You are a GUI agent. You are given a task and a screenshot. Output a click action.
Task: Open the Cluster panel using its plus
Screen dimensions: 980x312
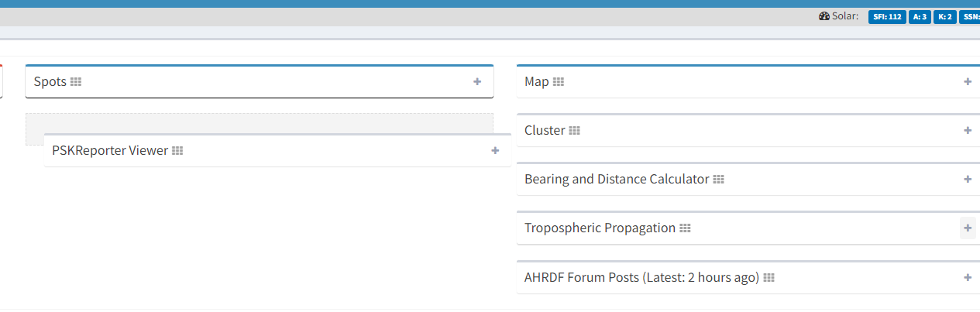pos(968,130)
